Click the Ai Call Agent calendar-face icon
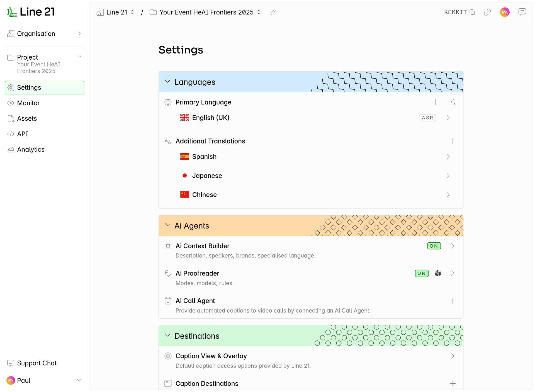Screen dimensions: 535x392 pyautogui.click(x=168, y=301)
